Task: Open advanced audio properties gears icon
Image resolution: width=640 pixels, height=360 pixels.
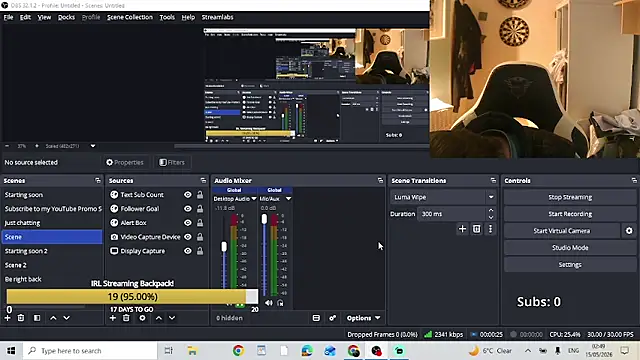Action: point(333,318)
